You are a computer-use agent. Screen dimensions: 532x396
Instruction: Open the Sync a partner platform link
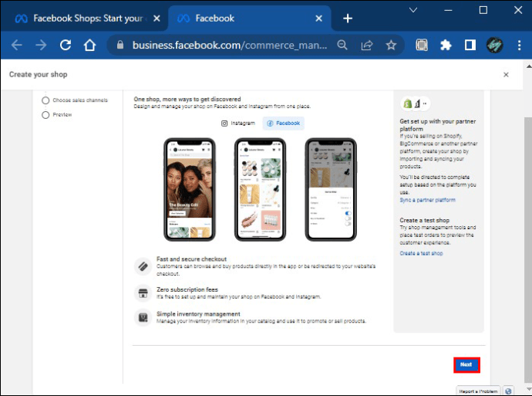[x=427, y=200]
